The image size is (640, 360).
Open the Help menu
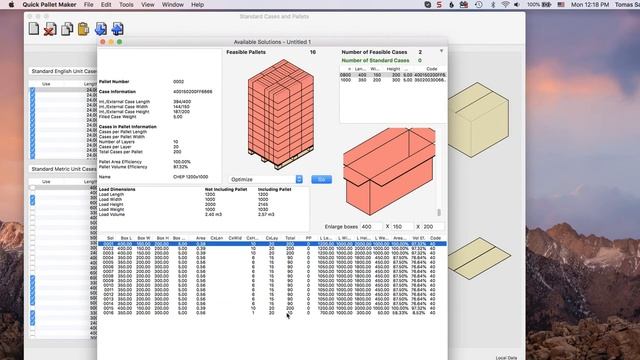(198, 4)
